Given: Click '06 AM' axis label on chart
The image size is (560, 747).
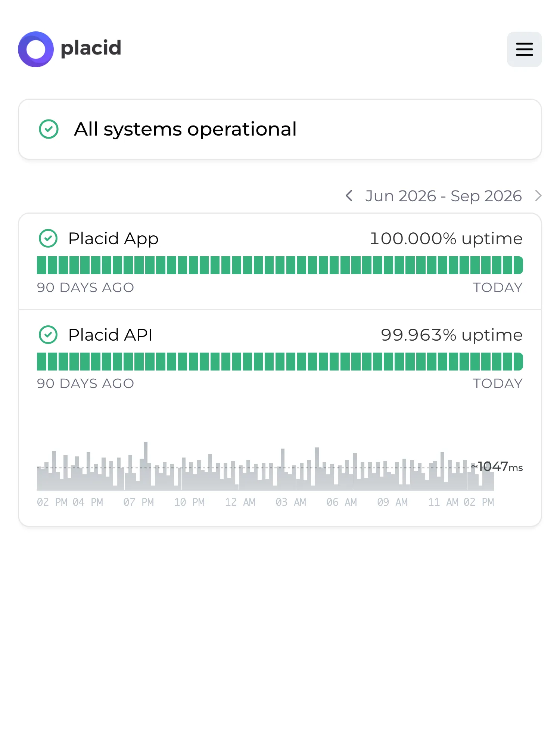Looking at the screenshot, I should [x=342, y=502].
